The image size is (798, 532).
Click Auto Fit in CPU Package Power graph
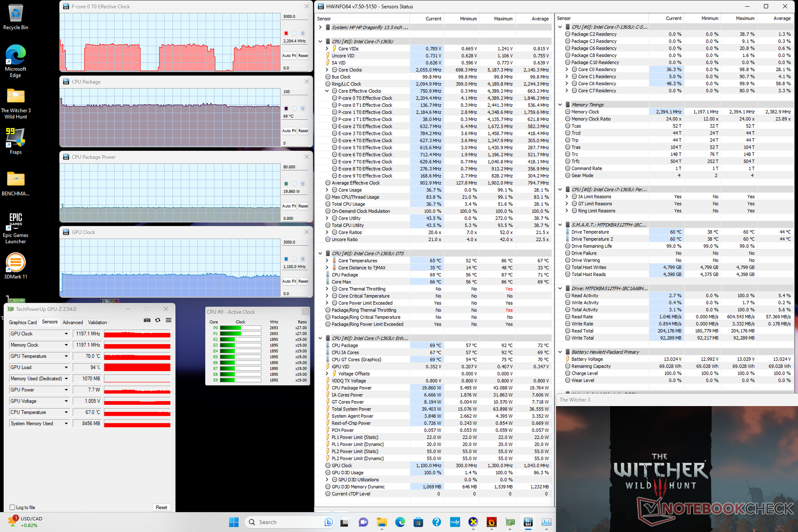(289, 206)
